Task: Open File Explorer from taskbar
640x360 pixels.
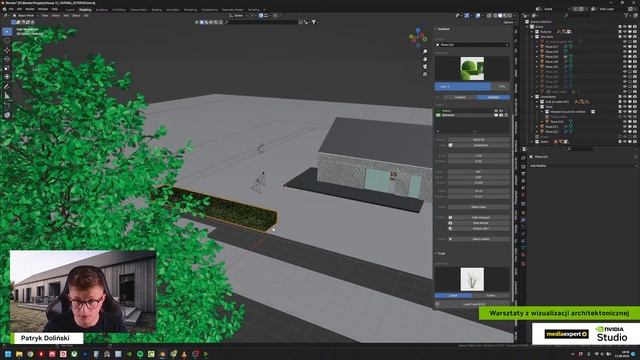Action: 19,354
